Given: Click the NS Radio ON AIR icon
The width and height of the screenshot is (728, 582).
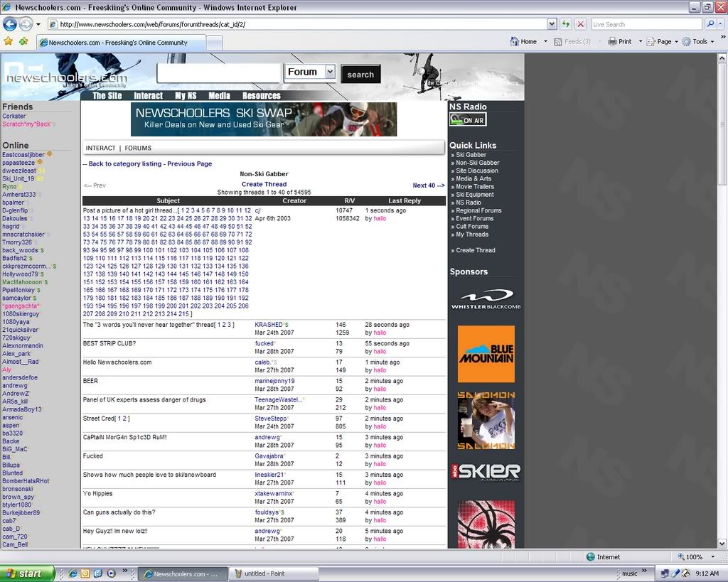Looking at the screenshot, I should tap(468, 120).
